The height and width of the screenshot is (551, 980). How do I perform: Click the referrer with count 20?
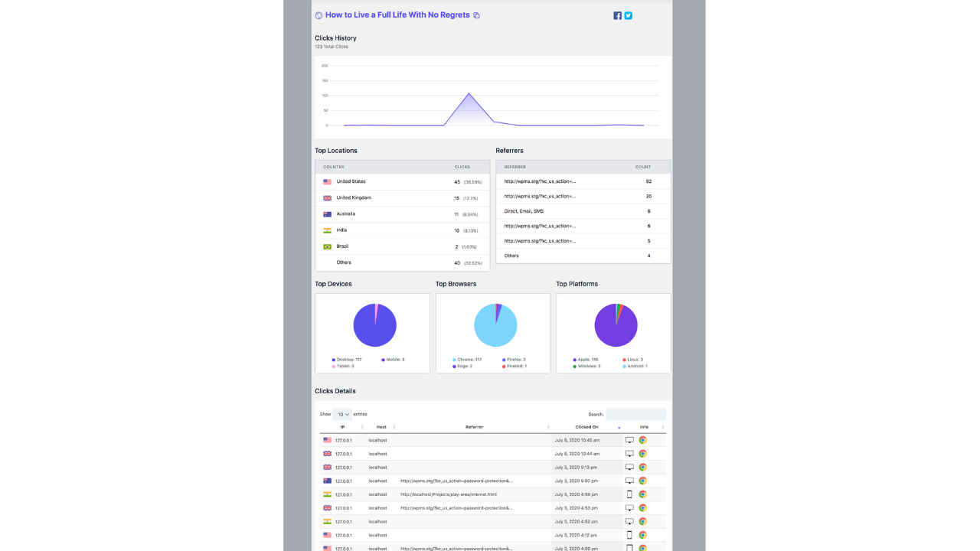[x=540, y=196]
